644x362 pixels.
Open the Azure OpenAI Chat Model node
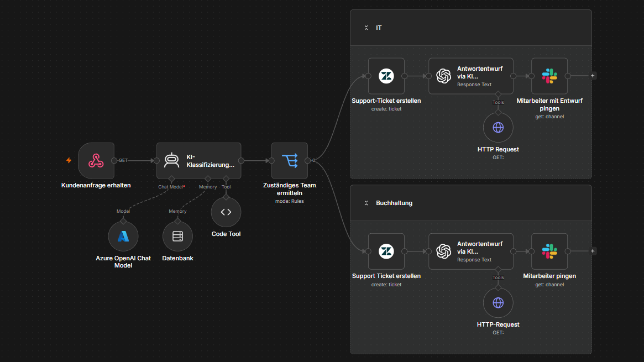point(123,237)
